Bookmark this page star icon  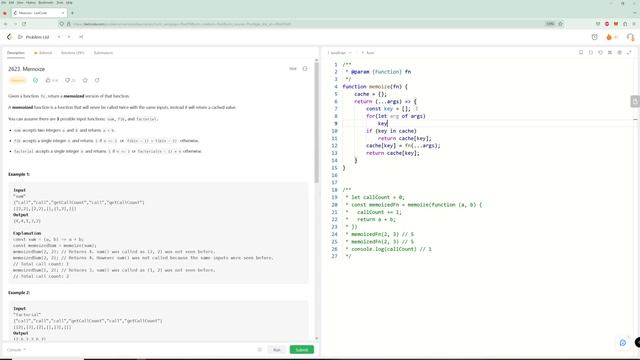point(560,24)
